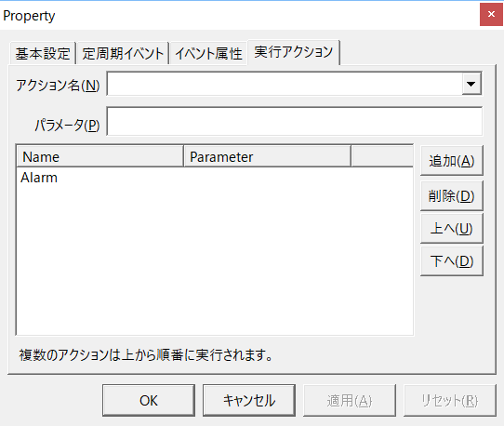This screenshot has height=426, width=504.
Task: Move action up with 上へ(U)
Action: (x=452, y=228)
